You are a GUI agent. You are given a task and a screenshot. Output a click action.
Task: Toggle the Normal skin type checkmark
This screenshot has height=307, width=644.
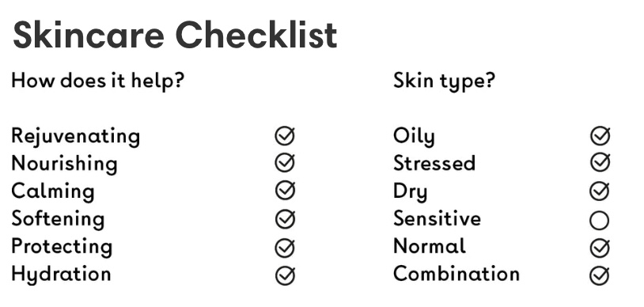[x=600, y=248]
